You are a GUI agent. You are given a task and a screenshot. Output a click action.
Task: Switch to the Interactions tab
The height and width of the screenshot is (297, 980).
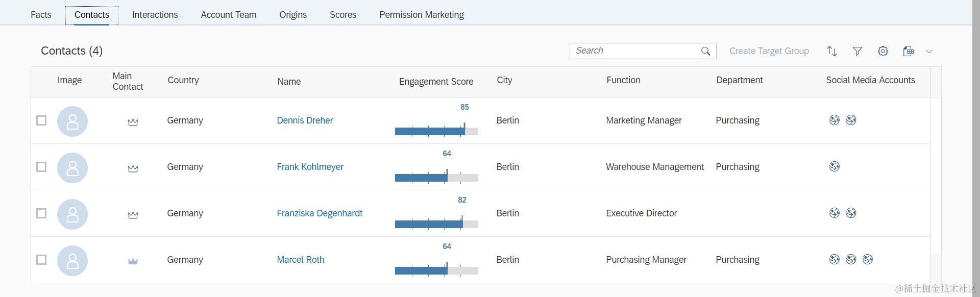[x=155, y=15]
